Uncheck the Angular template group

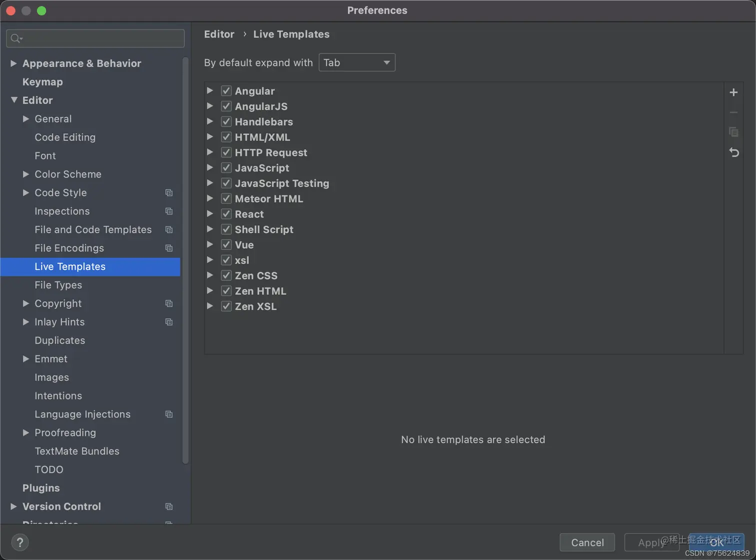tap(226, 91)
